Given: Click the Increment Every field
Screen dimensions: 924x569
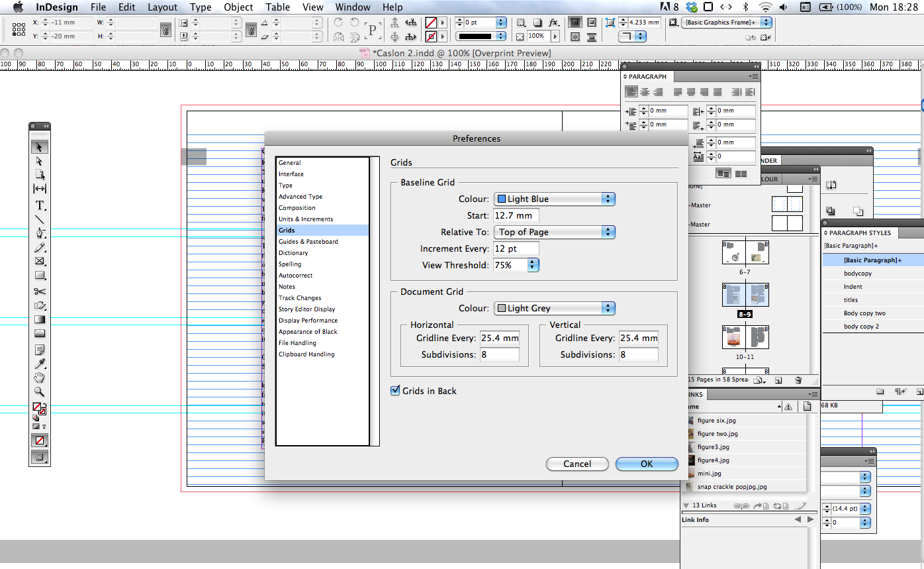Looking at the screenshot, I should [x=516, y=248].
